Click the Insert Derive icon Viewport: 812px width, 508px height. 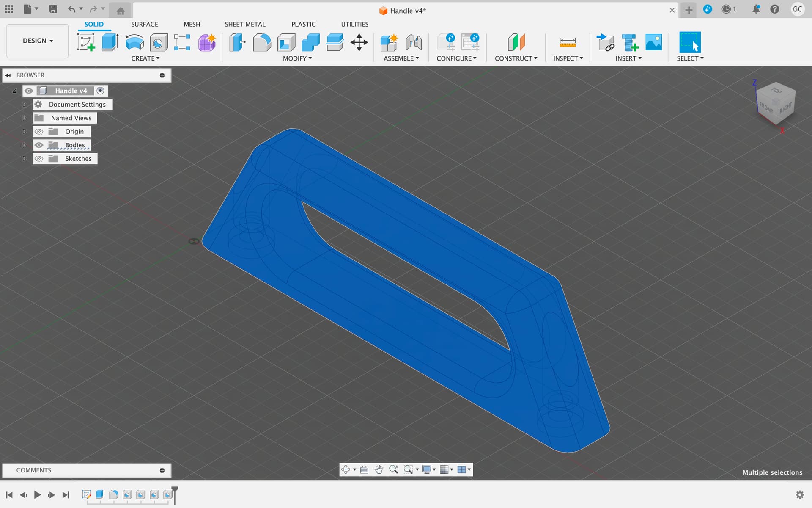pyautogui.click(x=605, y=42)
